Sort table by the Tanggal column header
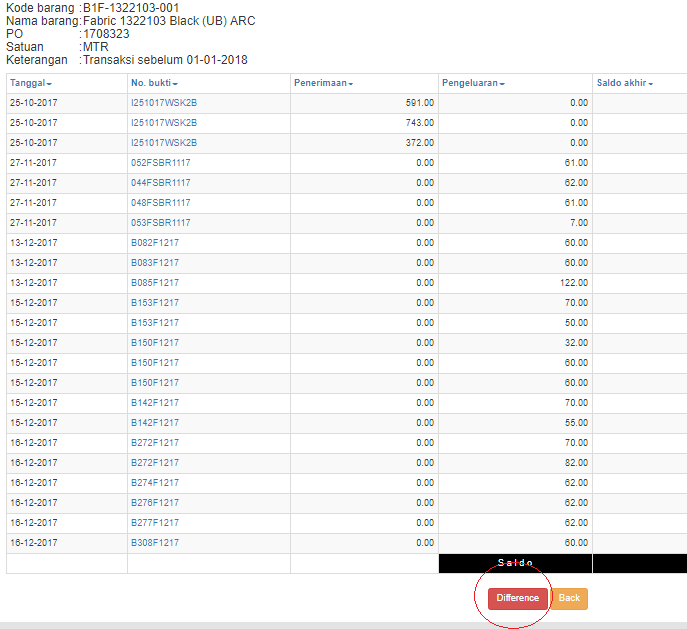 point(31,83)
